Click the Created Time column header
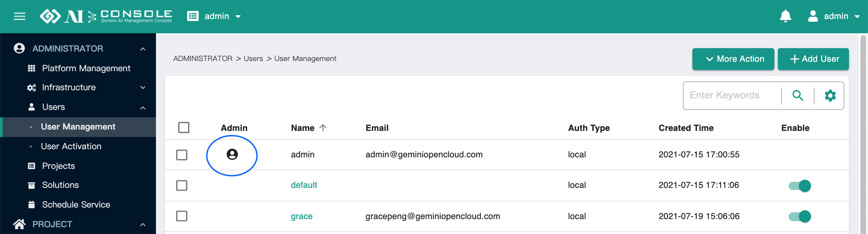The image size is (868, 234). coord(686,128)
